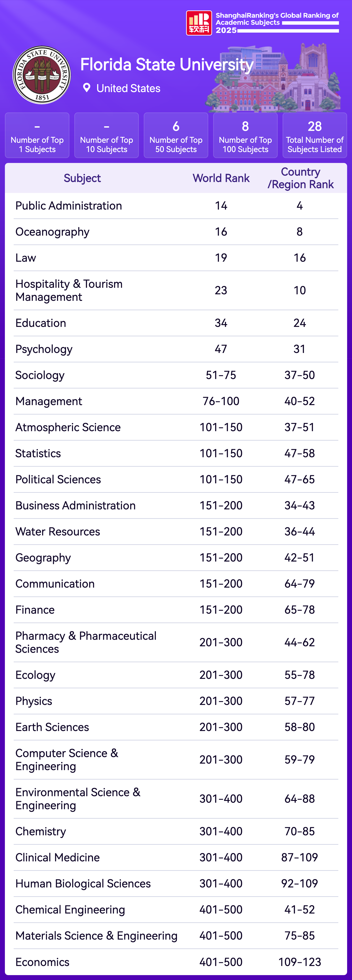Open the Public Administration subject row
Viewport: 352px width, 980px height.
coord(69,206)
